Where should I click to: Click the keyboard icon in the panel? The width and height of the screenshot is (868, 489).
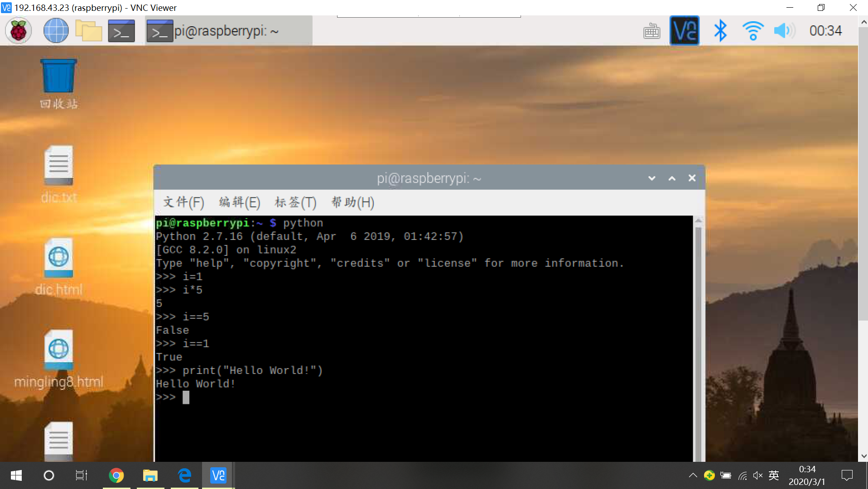pos(651,31)
